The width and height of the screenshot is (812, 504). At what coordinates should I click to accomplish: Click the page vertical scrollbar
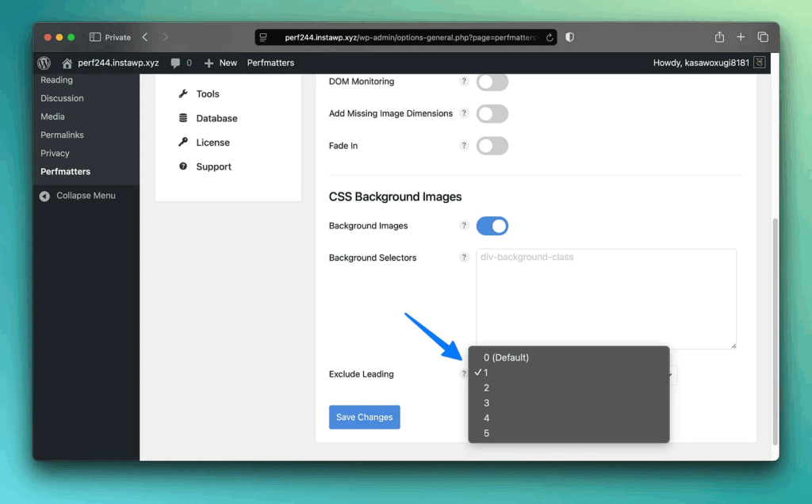[x=775, y=333]
